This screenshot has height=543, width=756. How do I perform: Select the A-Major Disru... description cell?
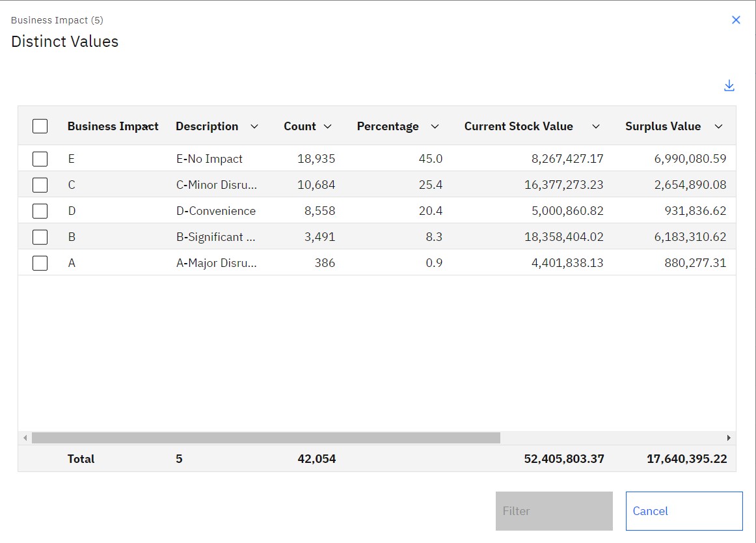pyautogui.click(x=217, y=263)
